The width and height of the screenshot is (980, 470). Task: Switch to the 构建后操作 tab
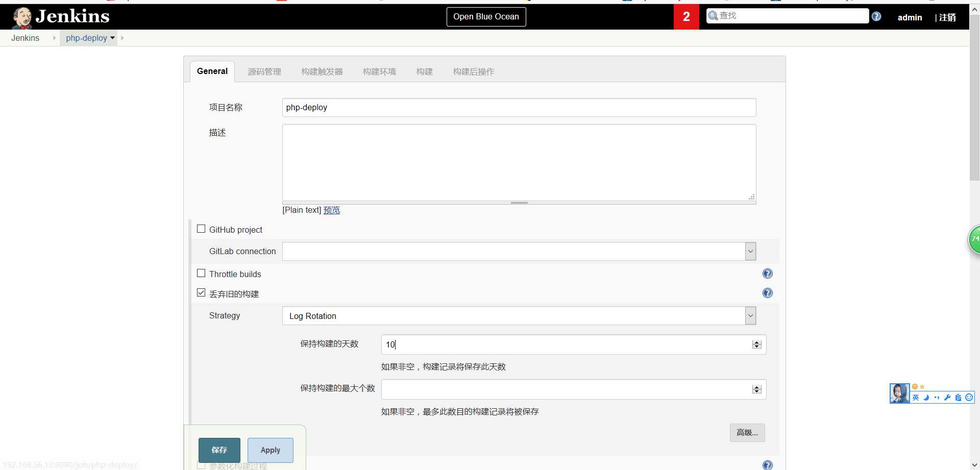(474, 72)
